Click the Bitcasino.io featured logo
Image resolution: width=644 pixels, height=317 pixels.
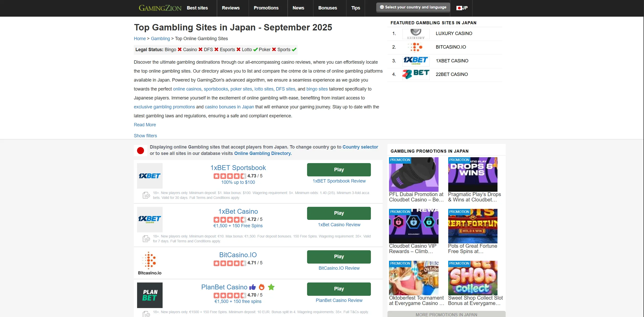(x=416, y=47)
